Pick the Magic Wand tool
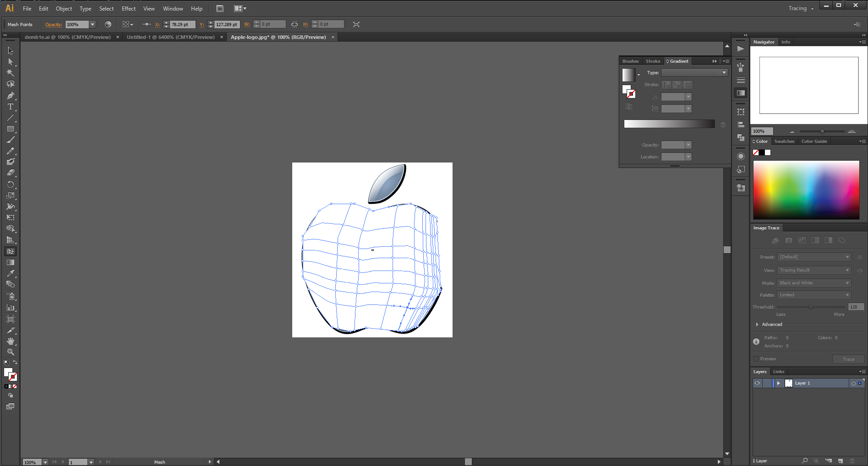This screenshot has width=868, height=466. (10, 73)
